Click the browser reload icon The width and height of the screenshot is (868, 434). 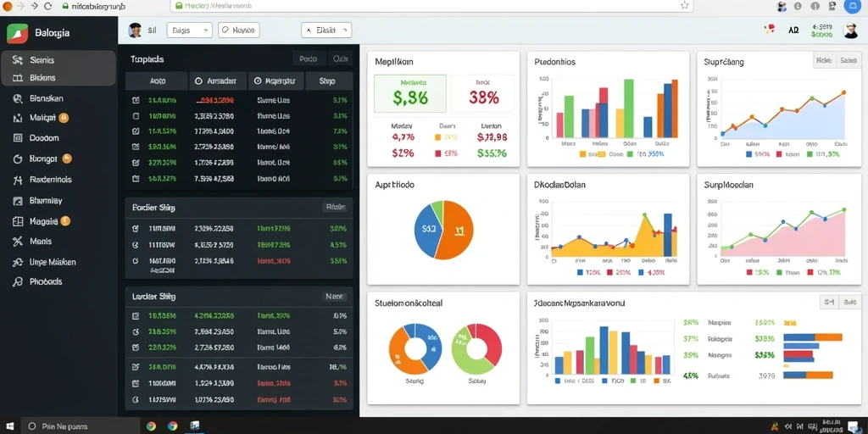click(x=47, y=6)
